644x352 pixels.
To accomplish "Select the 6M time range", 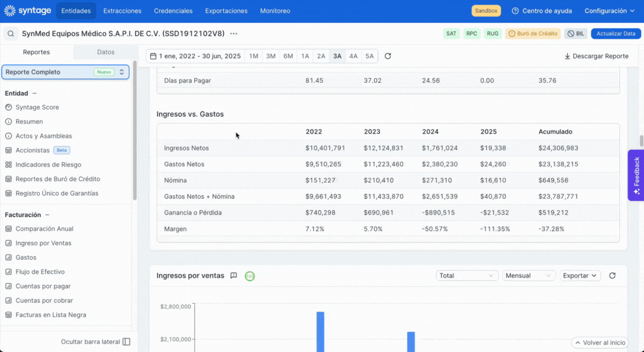I will [288, 56].
